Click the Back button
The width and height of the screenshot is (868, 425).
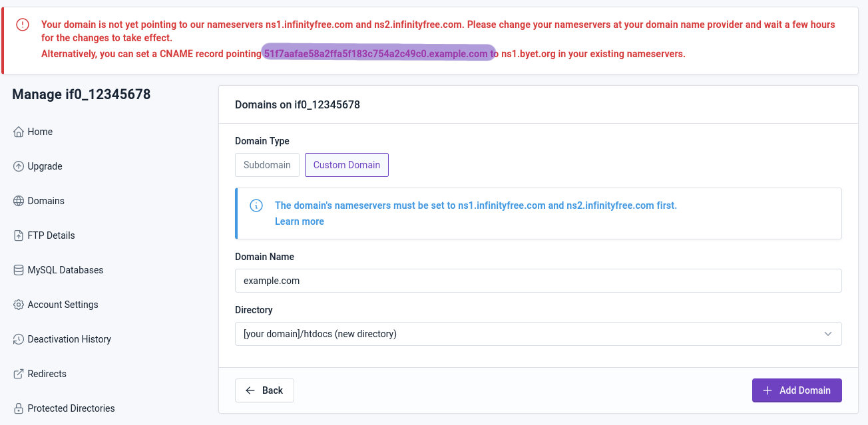264,390
